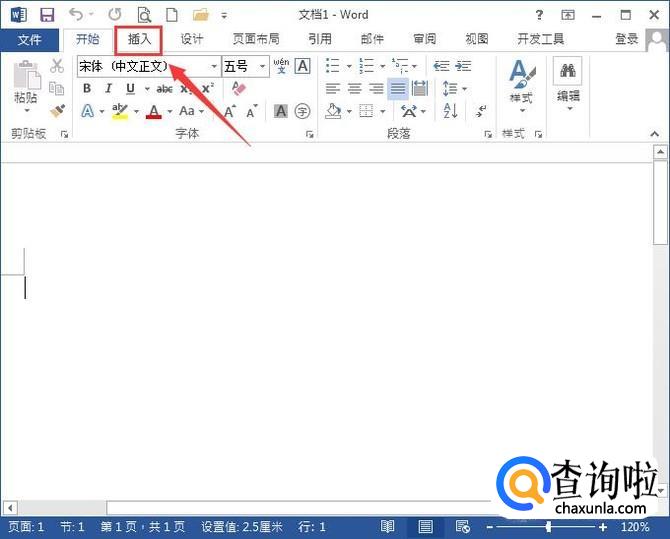670x539 pixels.
Task: Switch to Read Mode view in status bar
Action: 388,526
